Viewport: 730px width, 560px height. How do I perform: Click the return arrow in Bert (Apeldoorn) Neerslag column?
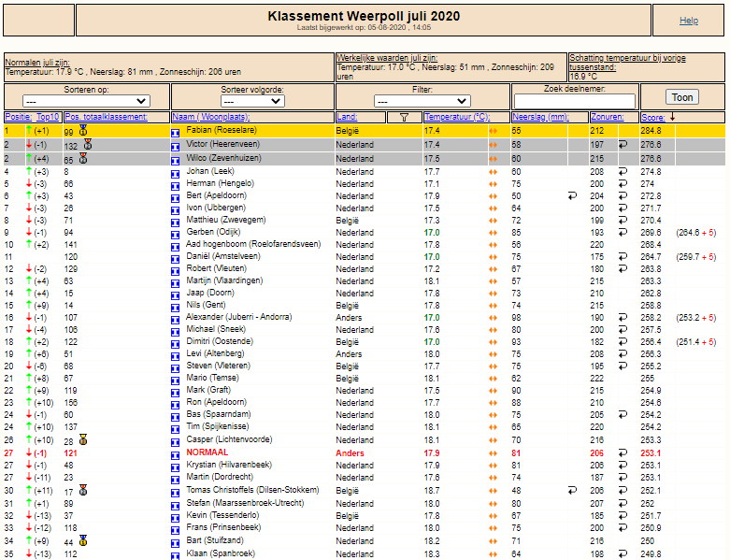click(573, 196)
